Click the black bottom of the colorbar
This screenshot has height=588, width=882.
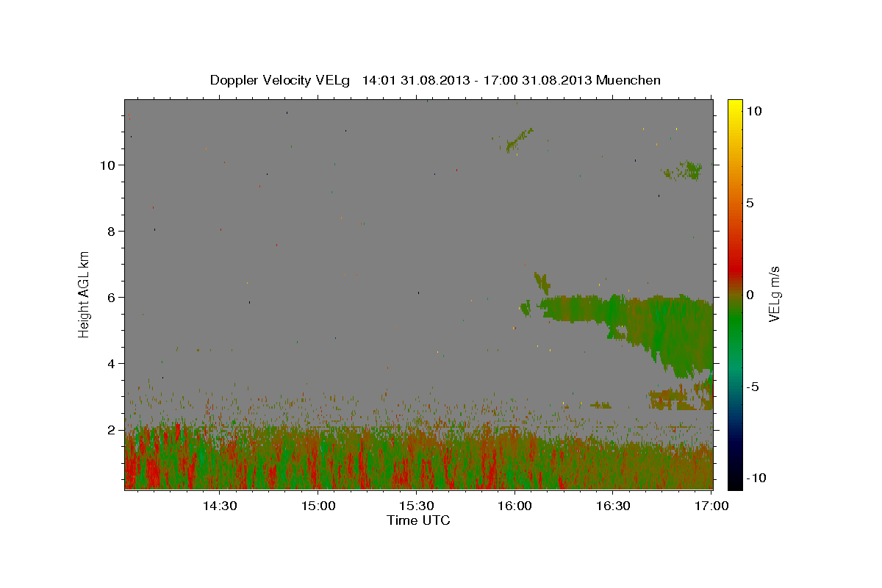click(x=734, y=481)
